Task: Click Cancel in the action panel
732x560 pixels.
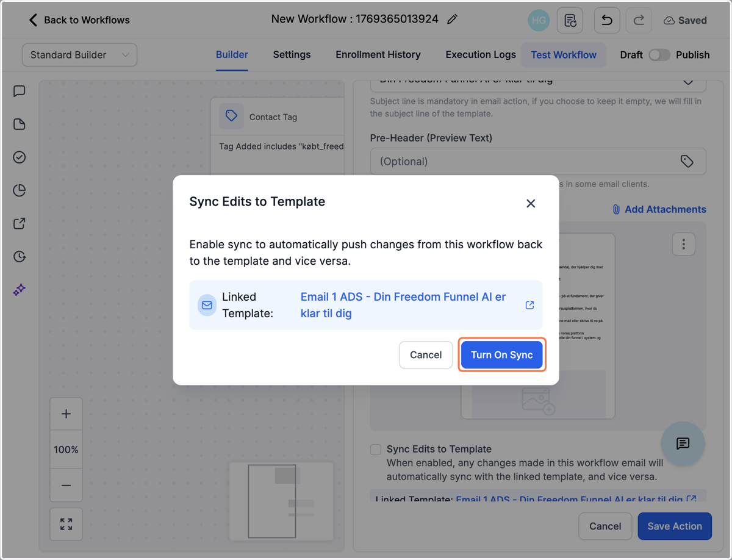Action: [605, 526]
